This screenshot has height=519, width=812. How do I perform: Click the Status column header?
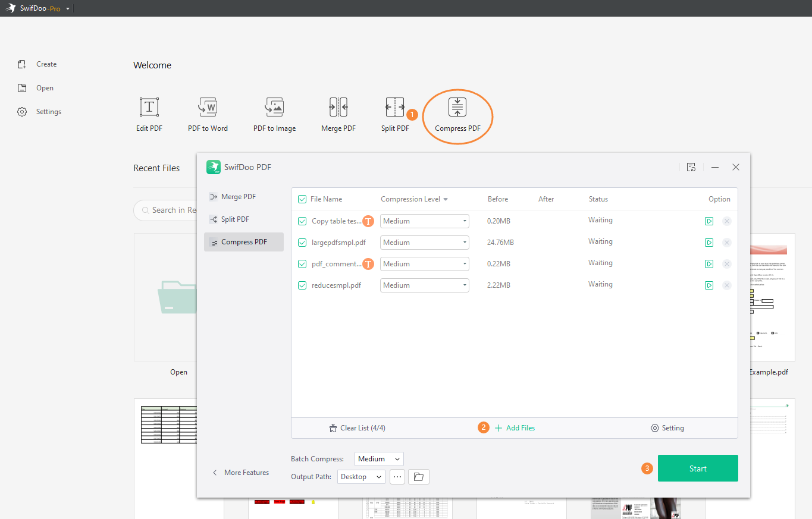pos(598,199)
